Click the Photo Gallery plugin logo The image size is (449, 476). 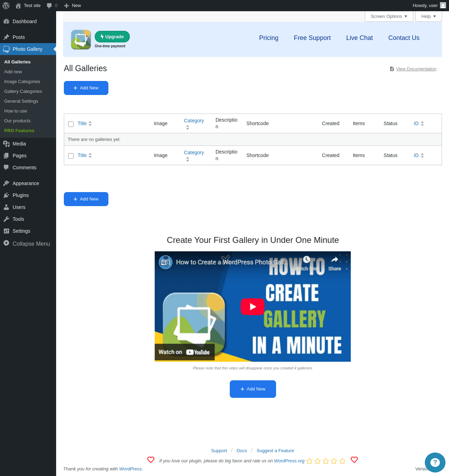pyautogui.click(x=81, y=40)
